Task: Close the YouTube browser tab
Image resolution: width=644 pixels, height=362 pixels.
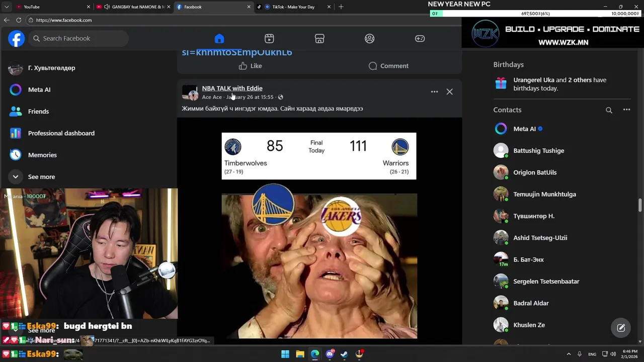Action: tap(89, 7)
